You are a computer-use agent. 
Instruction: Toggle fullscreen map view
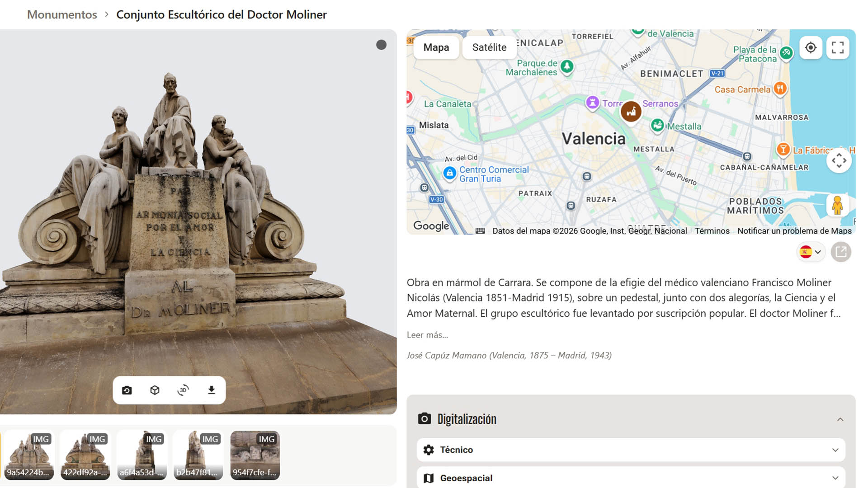(838, 47)
